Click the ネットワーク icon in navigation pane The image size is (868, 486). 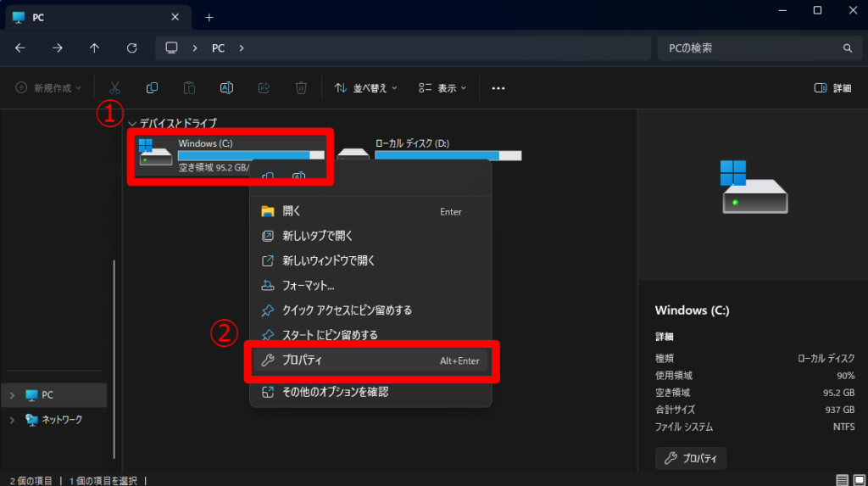[31, 420]
